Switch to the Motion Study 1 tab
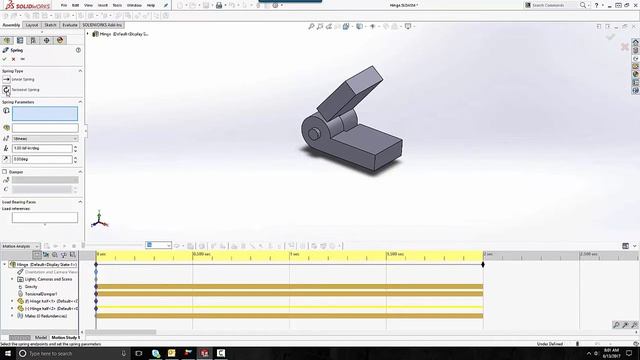Screen dimensions: 640x360 coord(64,338)
